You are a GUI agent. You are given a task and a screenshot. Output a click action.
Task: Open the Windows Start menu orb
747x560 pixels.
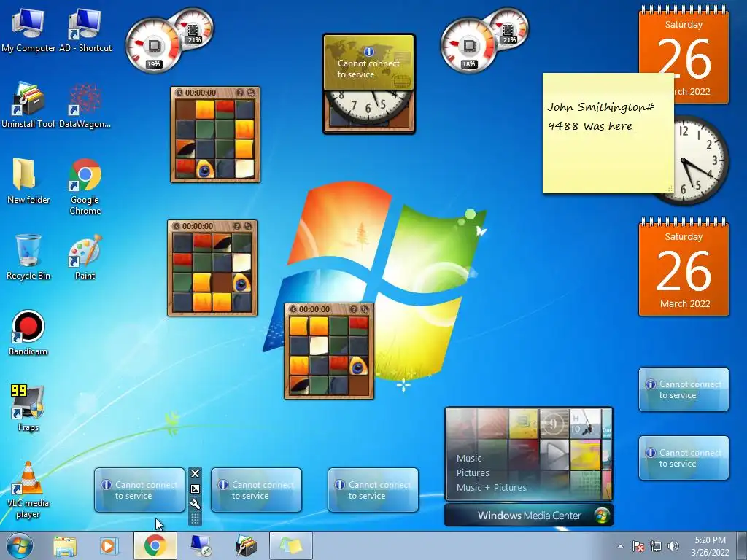click(x=20, y=545)
